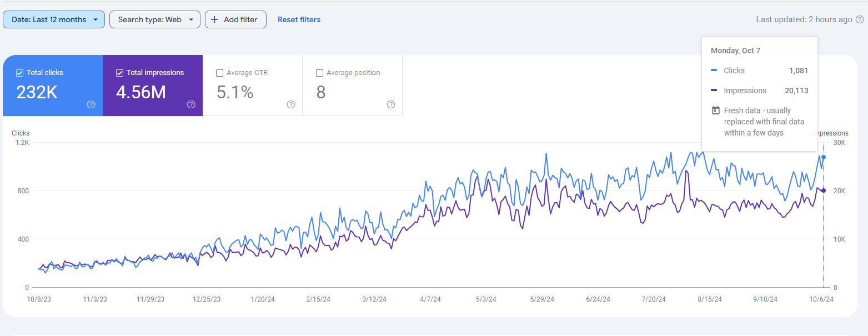Click help icon on Total clicks card
Image resolution: width=868 pixels, height=336 pixels.
[x=91, y=104]
